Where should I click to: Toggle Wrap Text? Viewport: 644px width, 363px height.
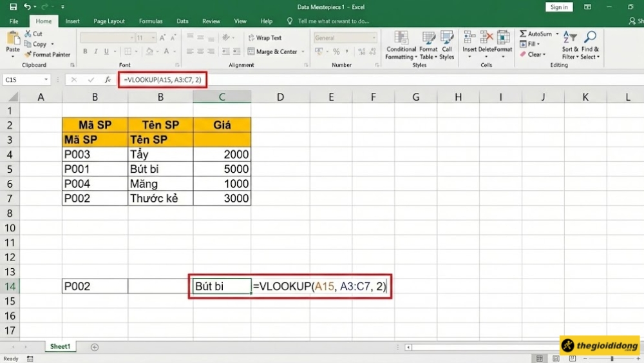tap(265, 38)
